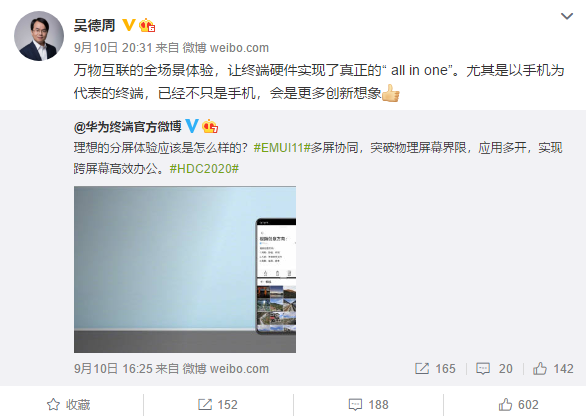Open the post timestamp 9月10日 20:31
Viewport: 586px width, 417px height.
point(113,48)
